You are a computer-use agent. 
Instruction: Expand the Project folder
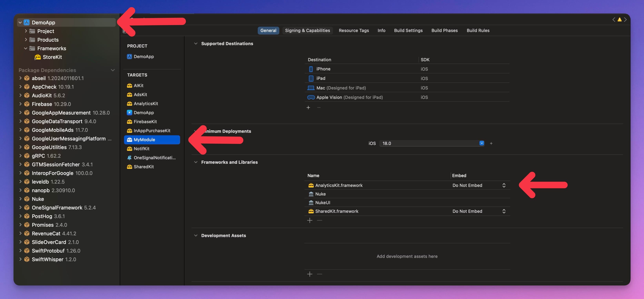coord(26,31)
